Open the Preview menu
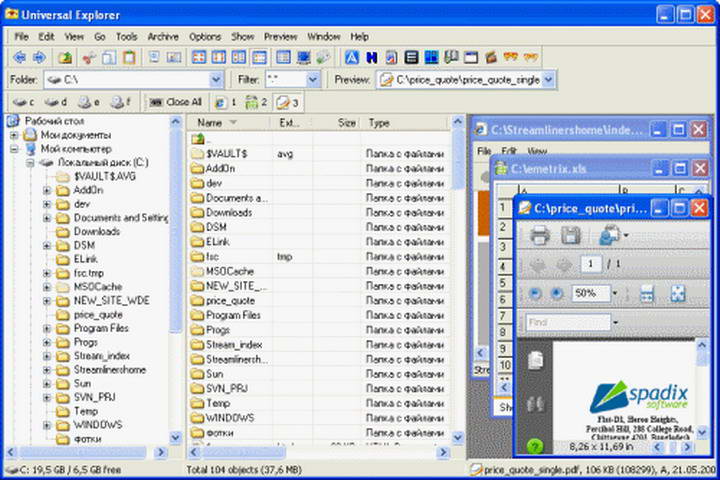 (281, 37)
